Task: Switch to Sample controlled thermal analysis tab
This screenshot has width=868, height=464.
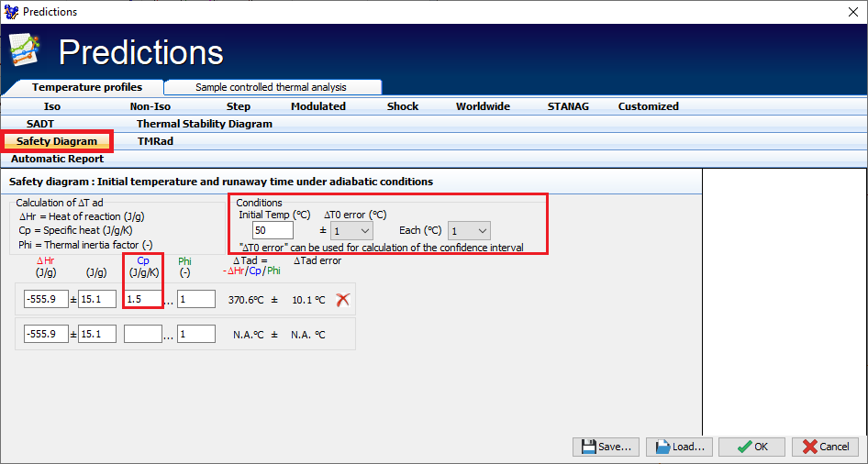Action: pyautogui.click(x=272, y=87)
